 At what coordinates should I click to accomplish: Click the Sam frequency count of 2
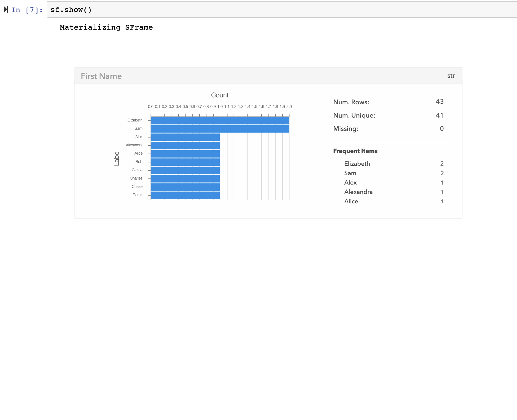442,173
